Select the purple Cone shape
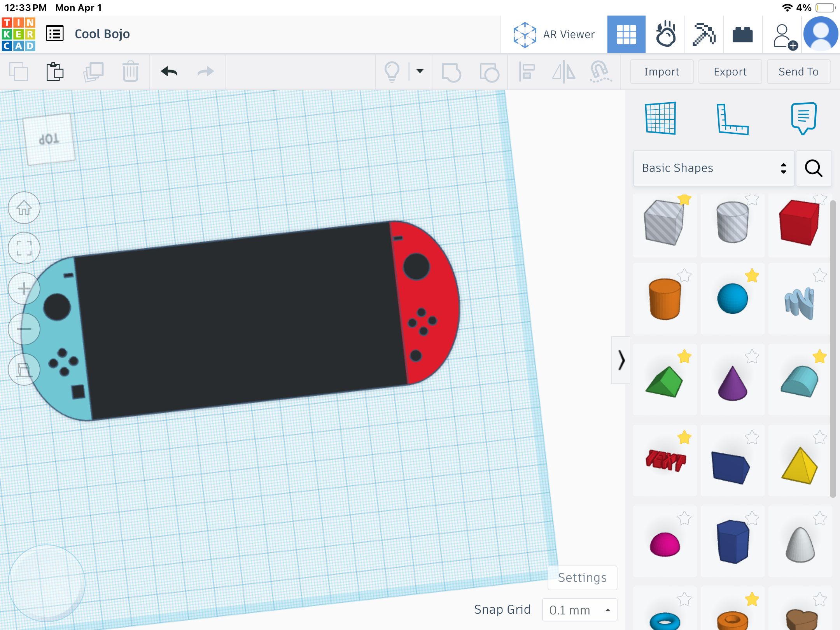This screenshot has width=840, height=630. coord(732,383)
